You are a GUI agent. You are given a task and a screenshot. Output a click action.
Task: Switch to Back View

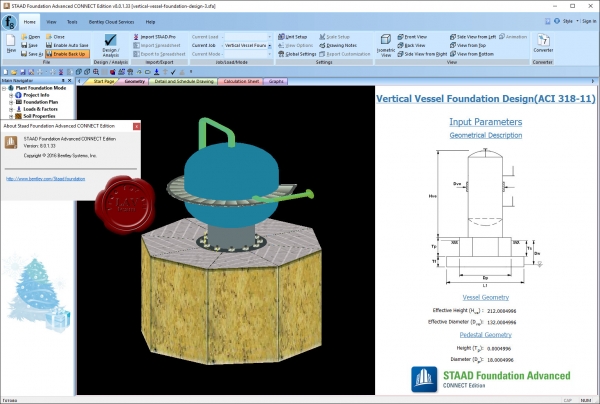(411, 45)
